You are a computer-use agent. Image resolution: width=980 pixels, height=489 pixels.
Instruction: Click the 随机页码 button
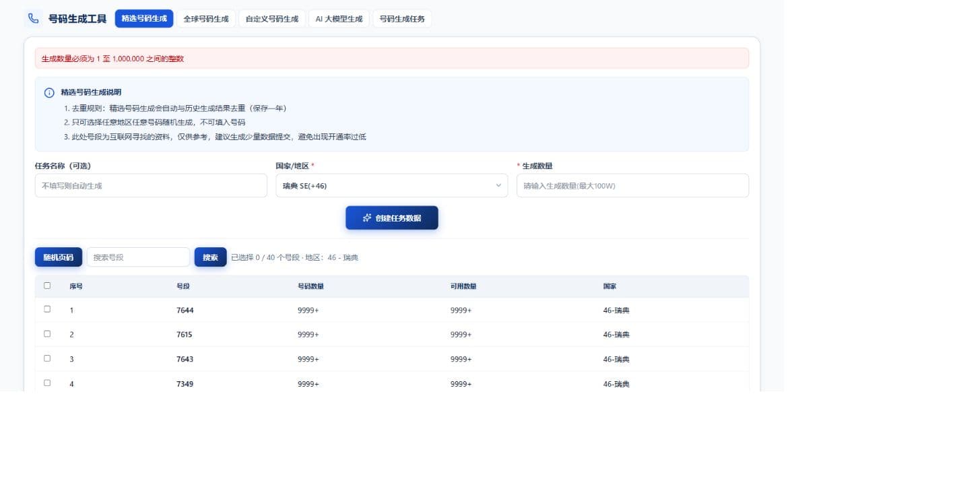coord(59,257)
